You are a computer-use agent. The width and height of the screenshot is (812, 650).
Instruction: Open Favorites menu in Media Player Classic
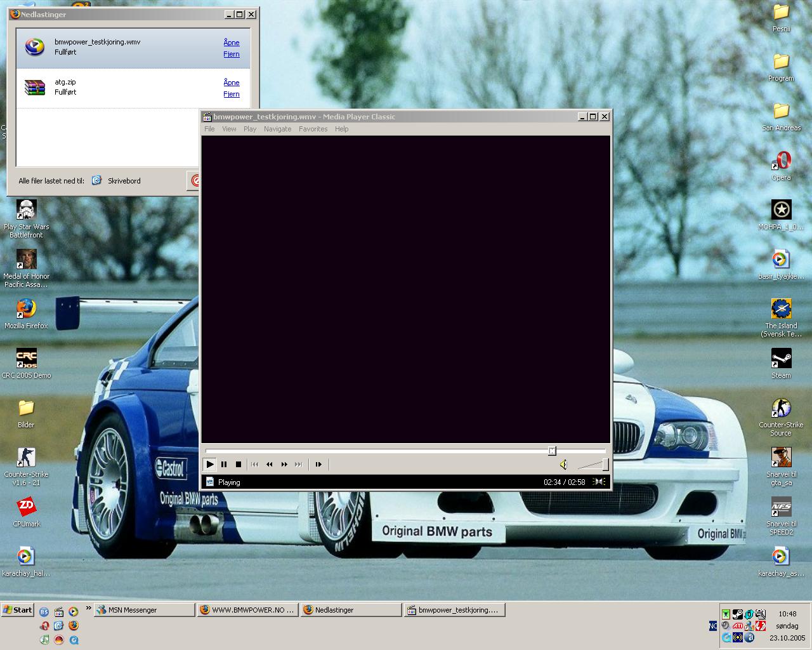(313, 129)
